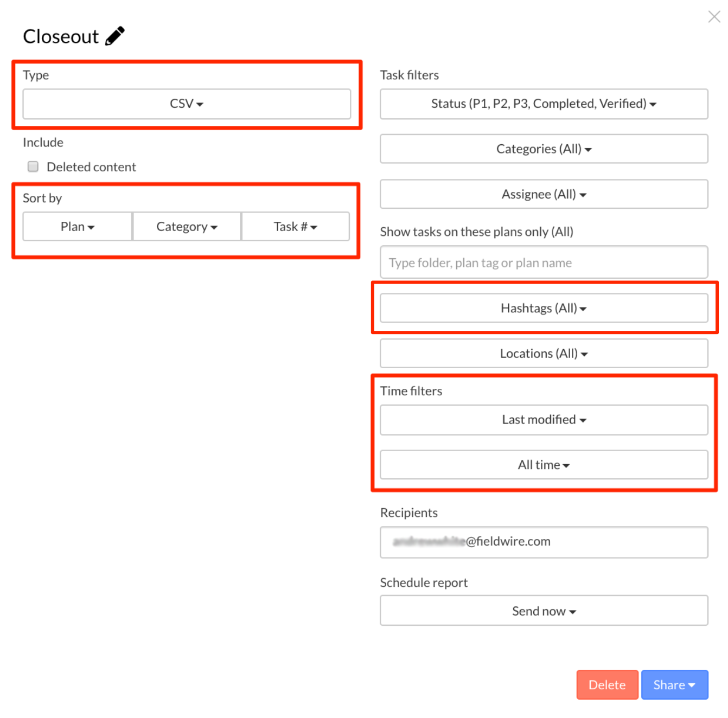Click the plan name search field
The width and height of the screenshot is (728, 718).
(544, 262)
